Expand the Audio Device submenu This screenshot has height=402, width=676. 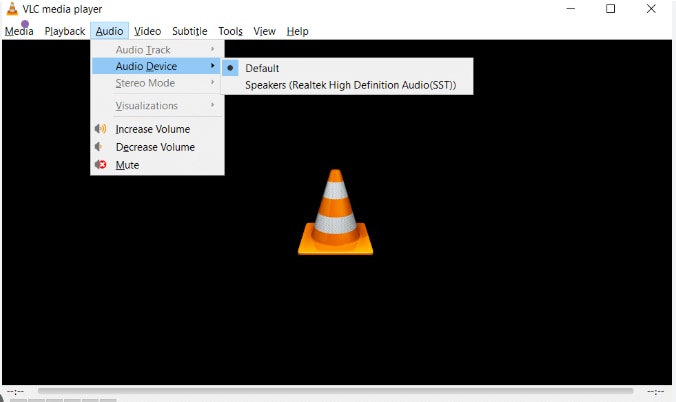(157, 66)
